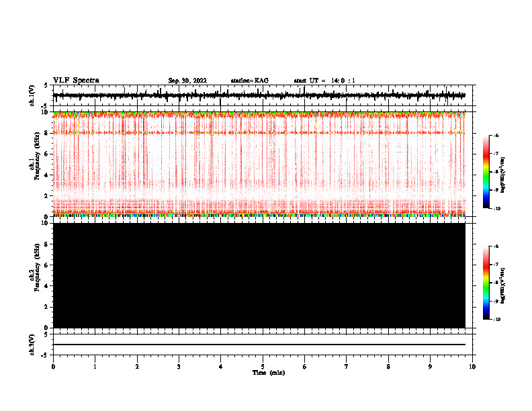The height and width of the screenshot is (411, 532).
Task: Click time axis tick label '9'
Action: 430,367
